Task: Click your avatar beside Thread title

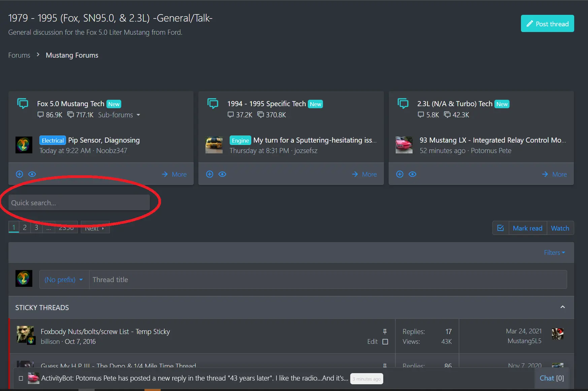Action: 24,278
